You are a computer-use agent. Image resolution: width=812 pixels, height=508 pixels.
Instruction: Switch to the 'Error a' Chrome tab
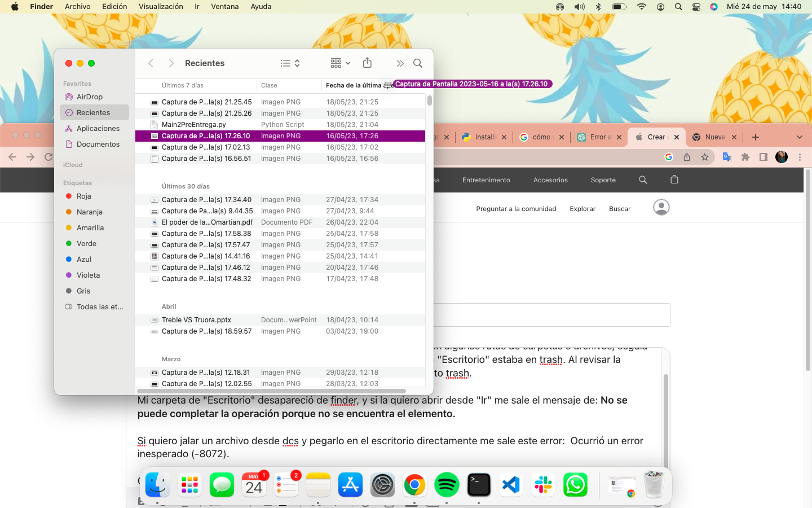[x=598, y=137]
